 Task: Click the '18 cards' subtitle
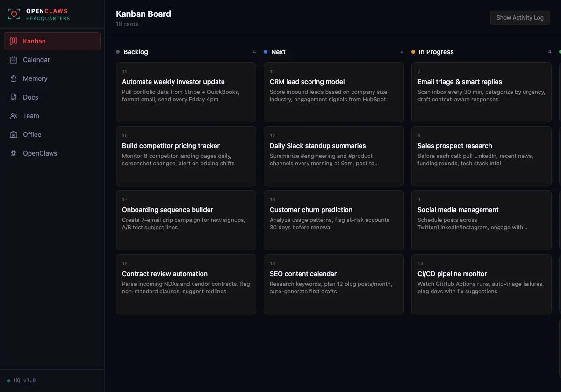tap(127, 24)
